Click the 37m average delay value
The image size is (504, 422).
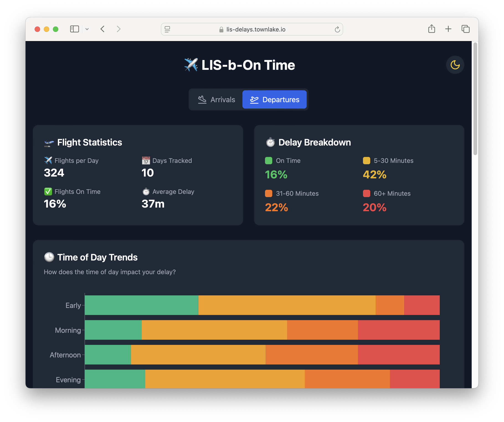click(153, 204)
